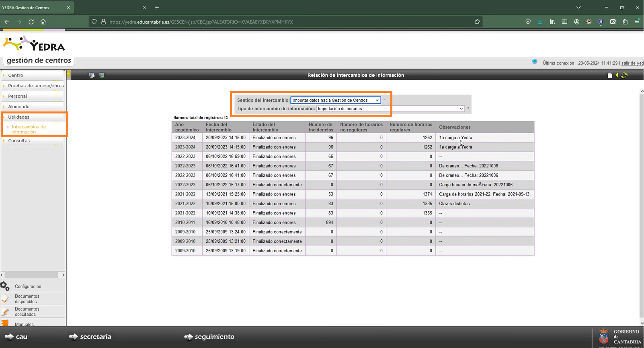Screen dimensions: 644x348
Task: Open the Firefox account icon
Action: pyautogui.click(x=576, y=22)
